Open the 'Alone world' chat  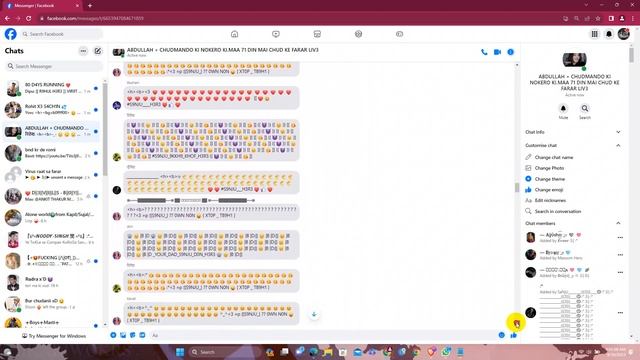click(52, 218)
